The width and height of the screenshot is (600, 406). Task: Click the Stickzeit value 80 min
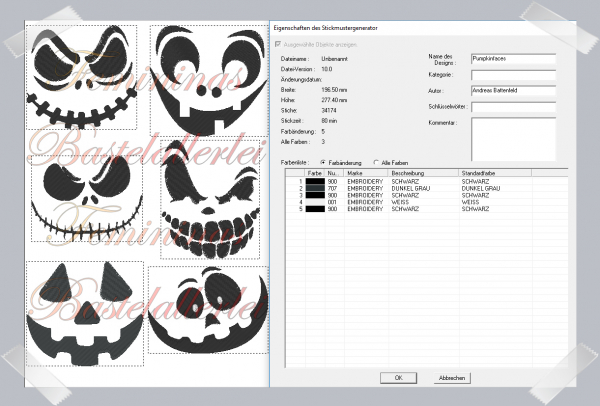[329, 121]
